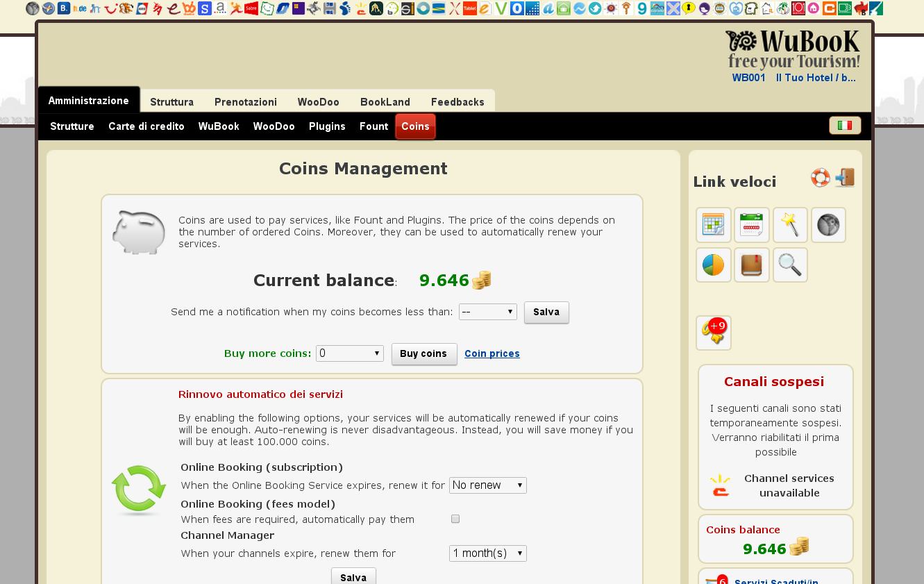Switch to the Prenotazioni tab

pyautogui.click(x=246, y=102)
